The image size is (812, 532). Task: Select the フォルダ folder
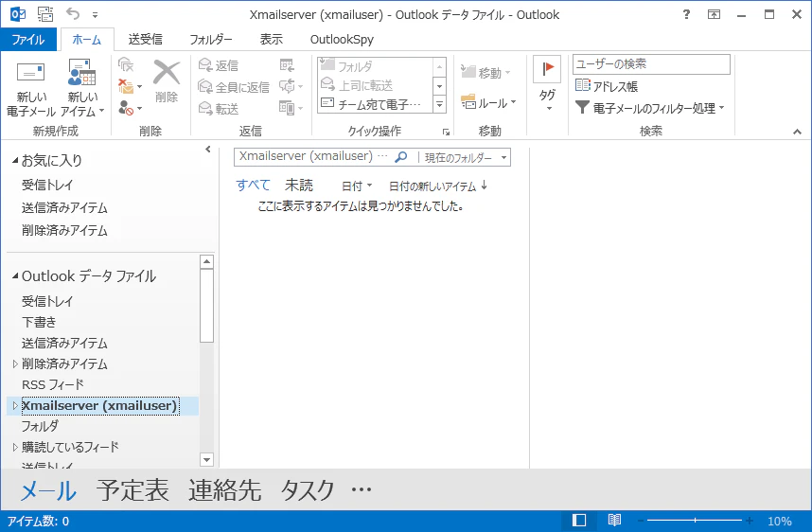pyautogui.click(x=40, y=426)
